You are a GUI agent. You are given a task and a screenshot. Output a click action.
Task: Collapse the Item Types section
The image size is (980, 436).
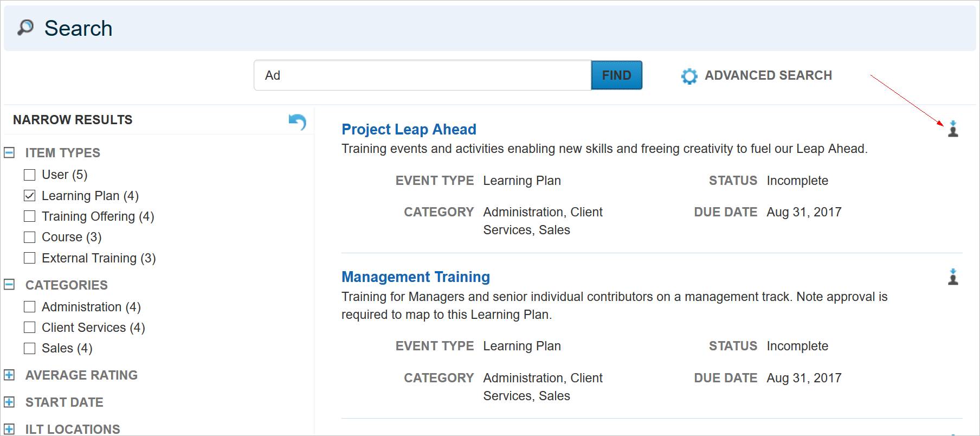[9, 153]
